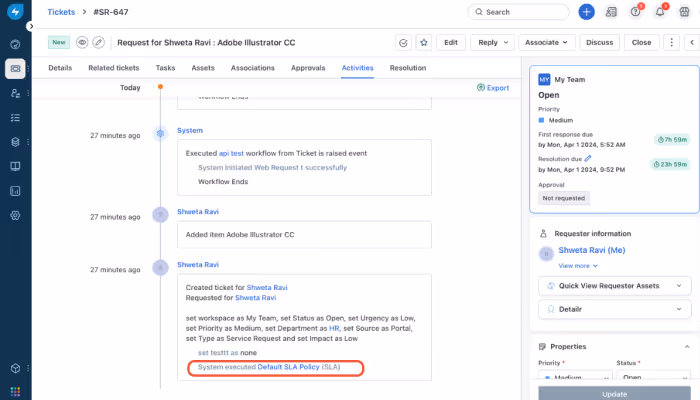Open the help question mark icon
The image size is (700, 400).
point(635,12)
